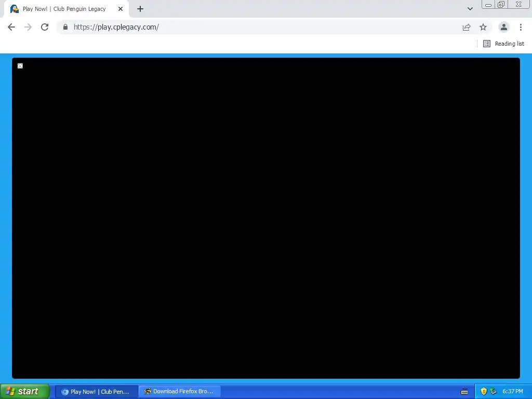The image size is (532, 399).
Task: Click inside the black game canvas
Action: coord(266,218)
